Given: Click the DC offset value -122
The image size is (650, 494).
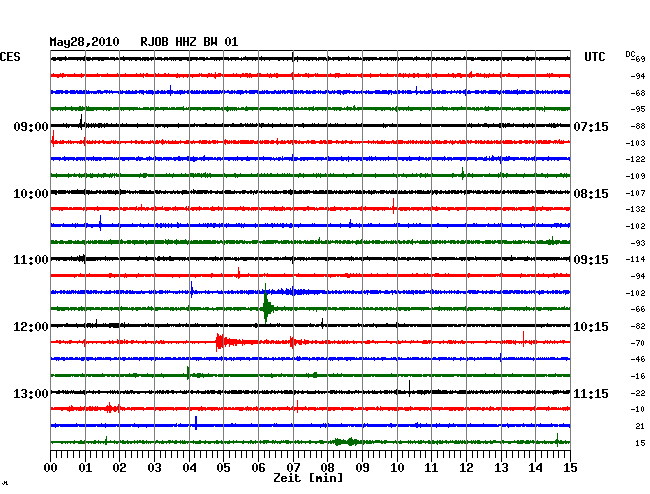Looking at the screenshot, I should pos(636,159).
